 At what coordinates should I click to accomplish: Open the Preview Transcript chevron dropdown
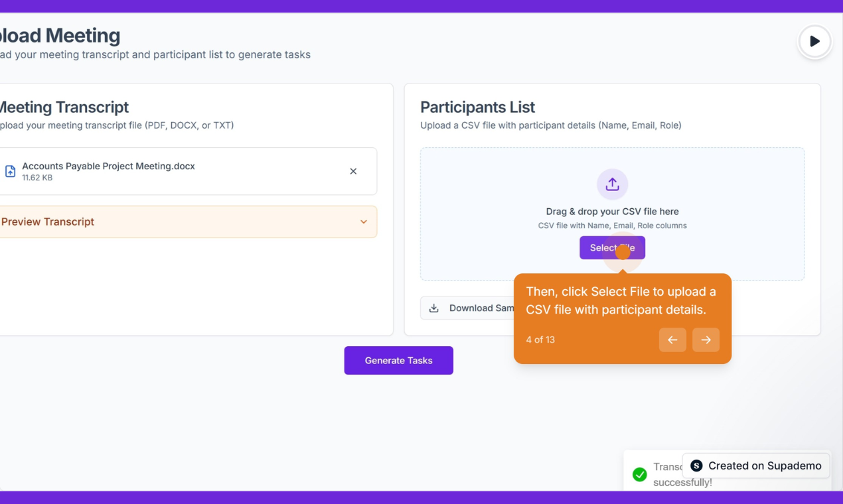click(364, 221)
